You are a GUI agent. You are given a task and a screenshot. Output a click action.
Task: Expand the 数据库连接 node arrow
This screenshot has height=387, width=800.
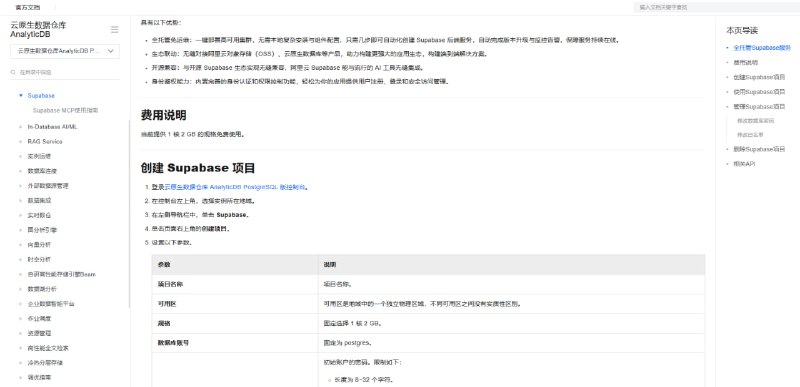[x=20, y=171]
